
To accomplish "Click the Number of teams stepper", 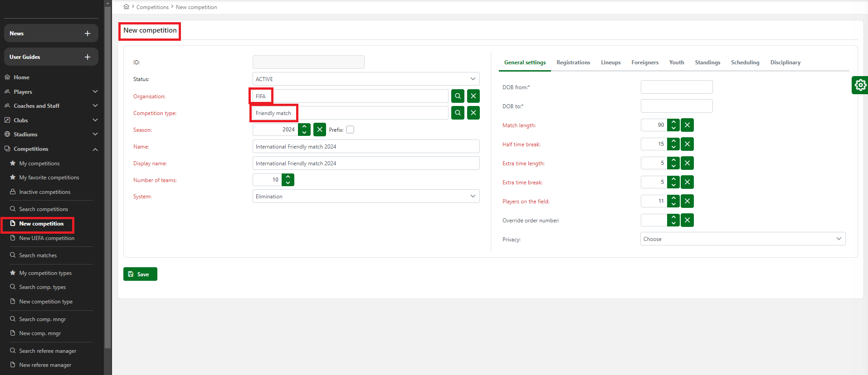I will pyautogui.click(x=288, y=180).
